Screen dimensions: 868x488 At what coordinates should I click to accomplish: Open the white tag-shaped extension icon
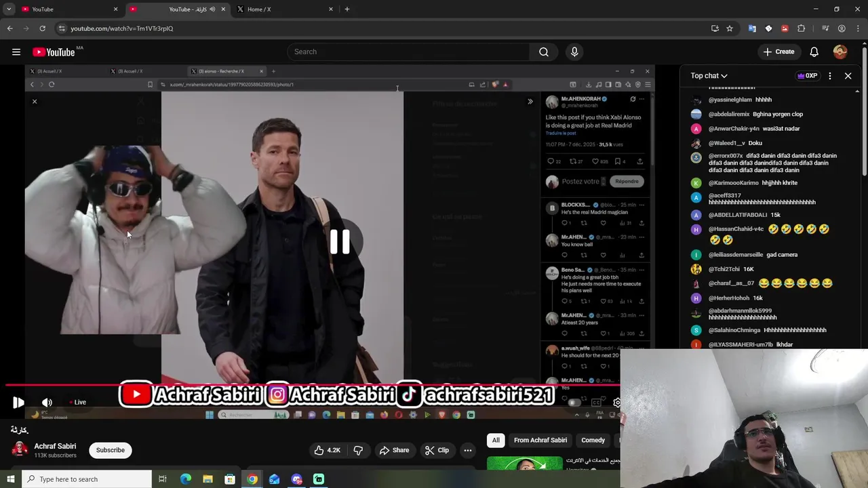click(768, 28)
